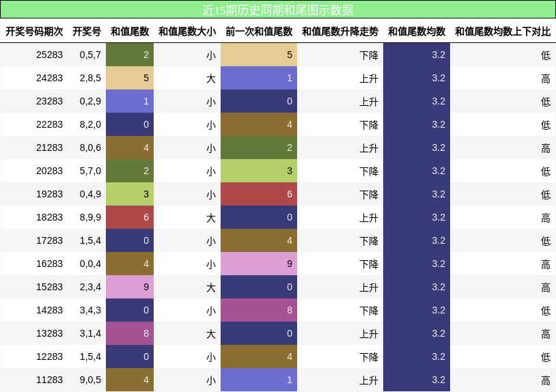The width and height of the screenshot is (556, 392).
Task: Click draw numbers 2,8,5
Action: click(90, 78)
